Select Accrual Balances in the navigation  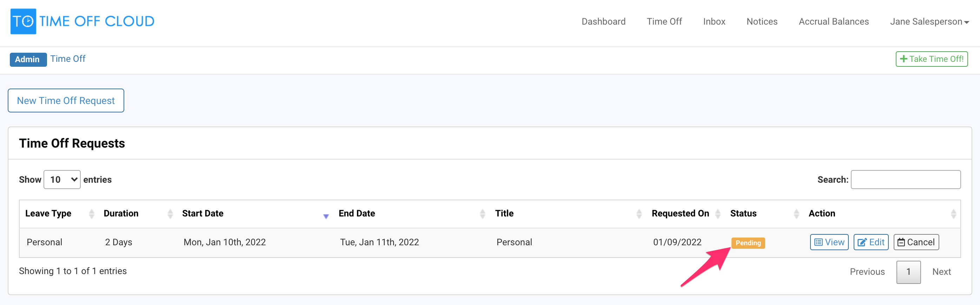(834, 21)
